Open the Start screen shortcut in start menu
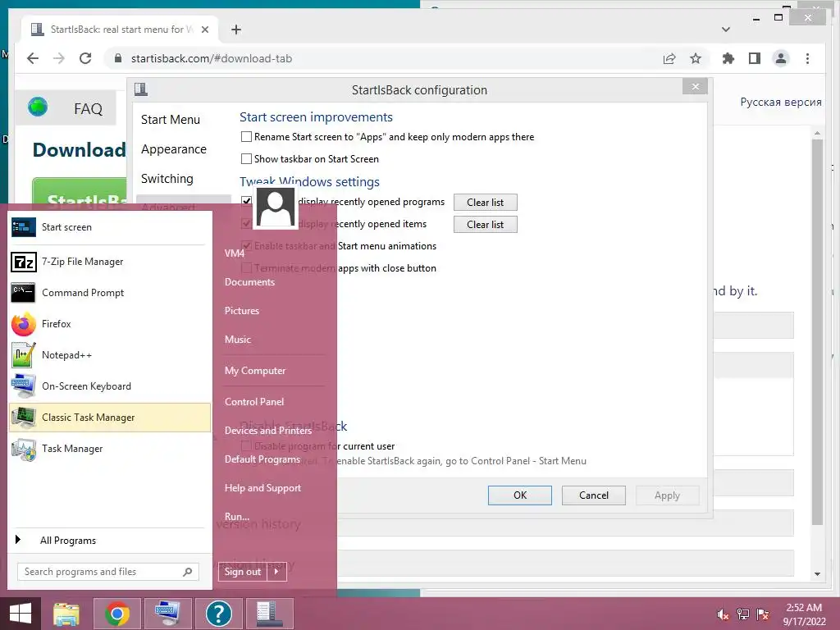The width and height of the screenshot is (840, 630). tap(110, 227)
